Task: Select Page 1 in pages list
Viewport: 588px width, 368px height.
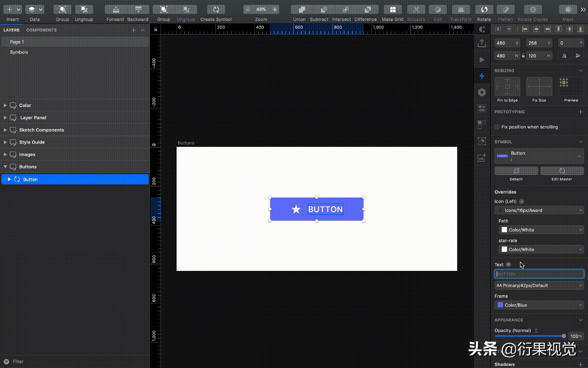Action: pyautogui.click(x=75, y=42)
